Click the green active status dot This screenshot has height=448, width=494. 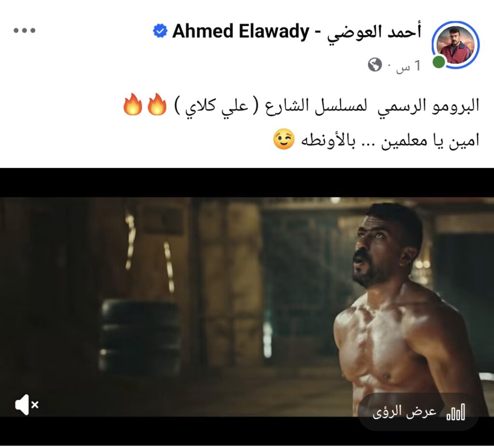click(x=439, y=62)
